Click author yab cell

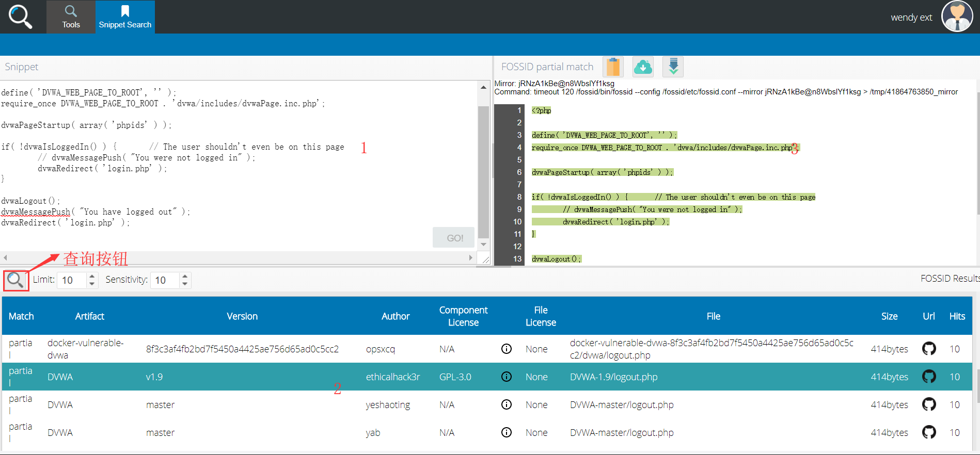[x=373, y=432]
